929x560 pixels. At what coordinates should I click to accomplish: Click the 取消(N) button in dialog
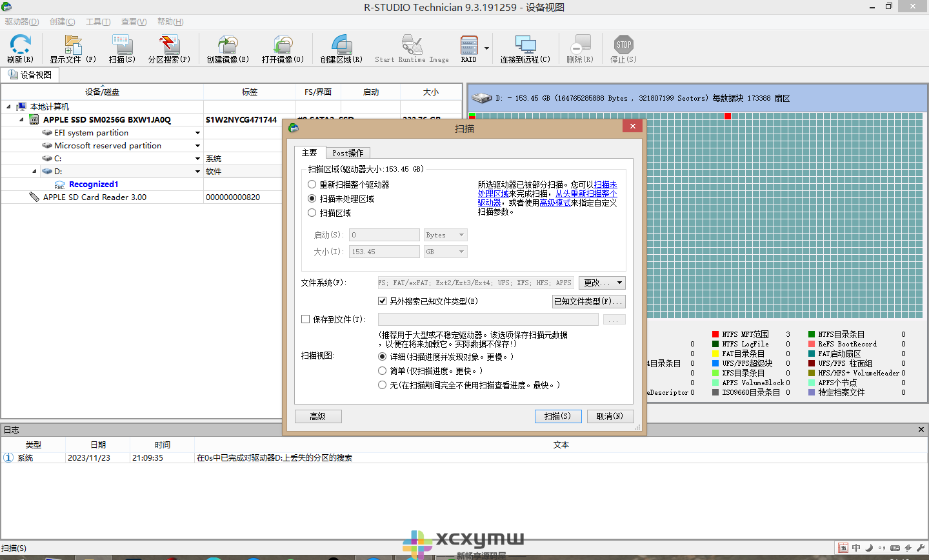[610, 416]
